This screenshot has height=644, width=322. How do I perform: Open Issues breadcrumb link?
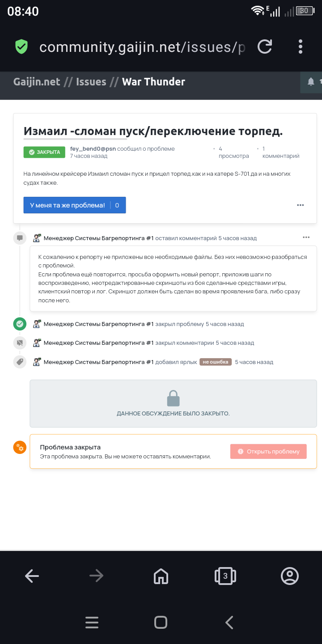point(91,82)
